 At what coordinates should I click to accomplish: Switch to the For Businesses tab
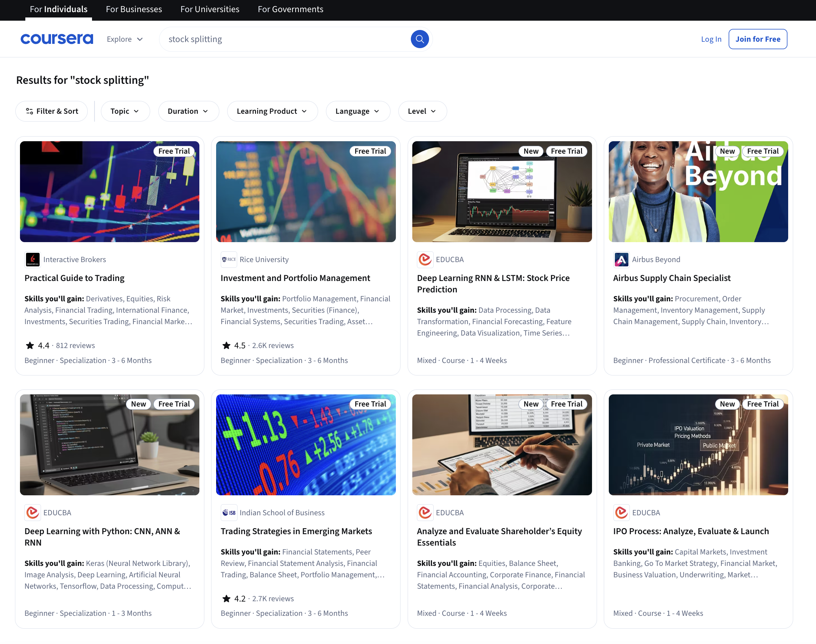tap(133, 9)
